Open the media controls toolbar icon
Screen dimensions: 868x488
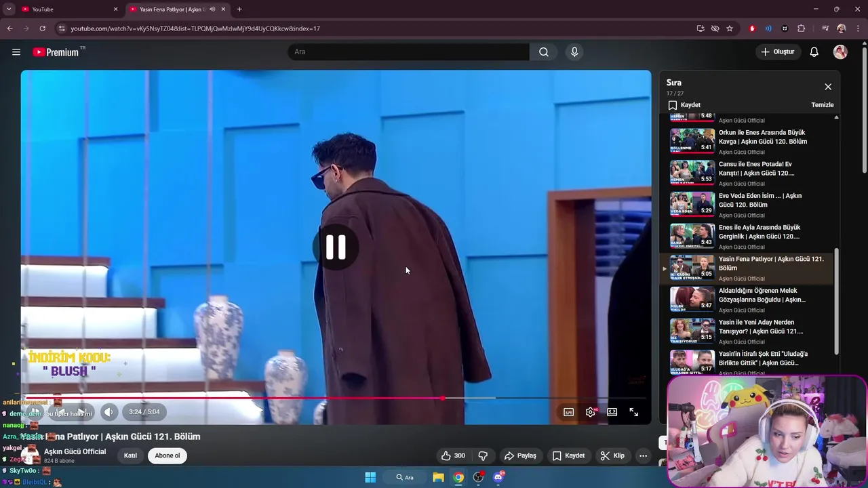click(x=825, y=28)
